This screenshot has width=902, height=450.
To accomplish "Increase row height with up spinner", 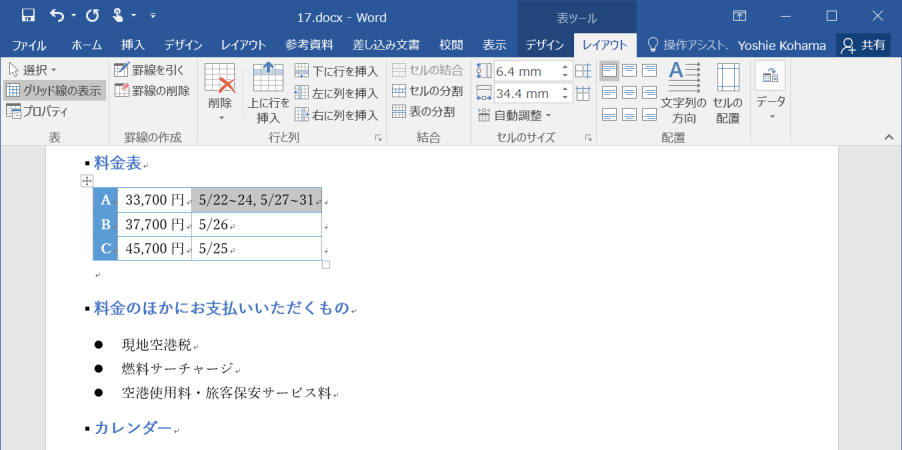I will click(x=565, y=67).
